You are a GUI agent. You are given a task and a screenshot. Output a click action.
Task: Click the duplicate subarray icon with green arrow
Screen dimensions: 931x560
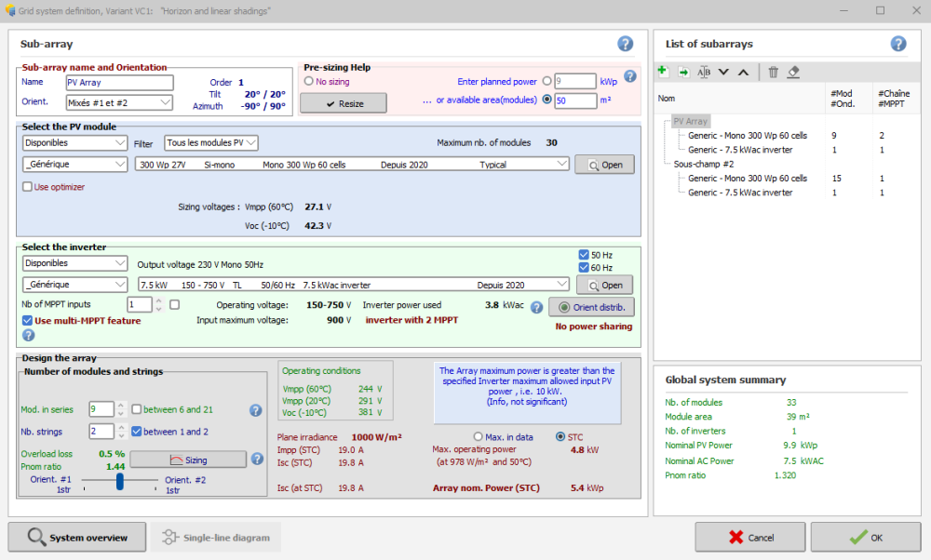pos(683,72)
